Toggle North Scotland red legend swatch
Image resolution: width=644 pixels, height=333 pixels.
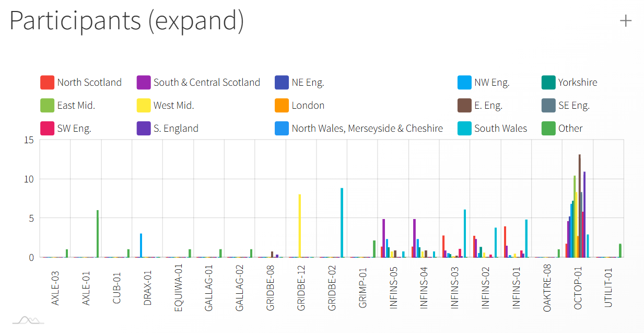pos(48,83)
